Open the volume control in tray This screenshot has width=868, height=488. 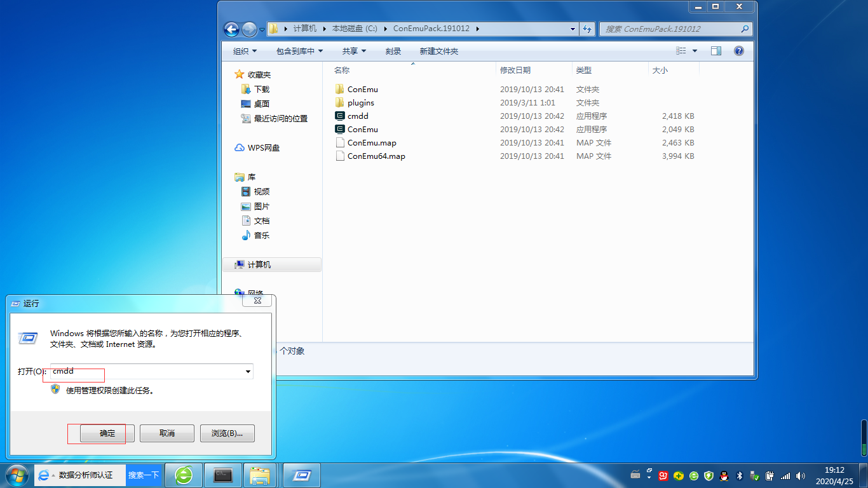pos(800,475)
